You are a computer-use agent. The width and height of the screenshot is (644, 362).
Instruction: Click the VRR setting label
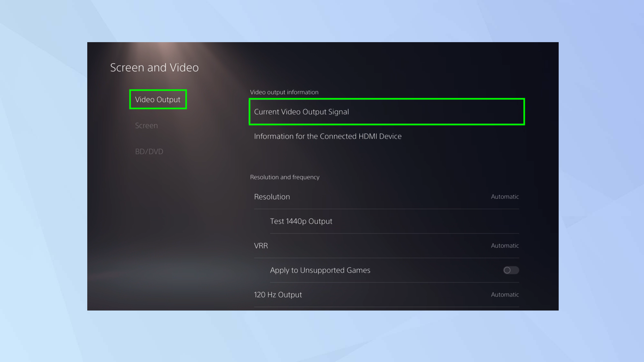261,246
